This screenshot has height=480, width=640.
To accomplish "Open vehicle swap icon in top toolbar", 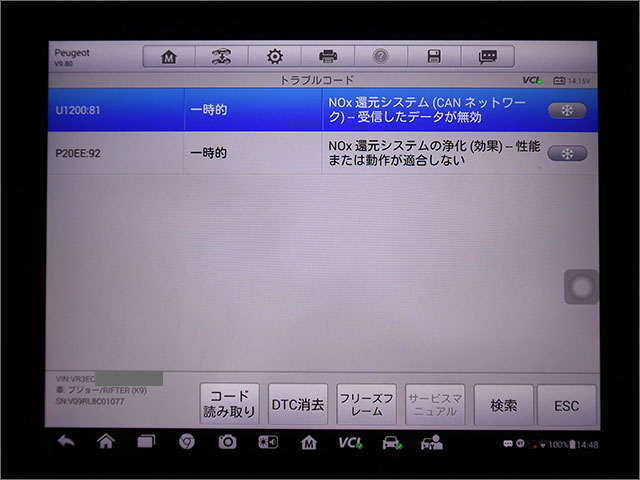I will [222, 56].
